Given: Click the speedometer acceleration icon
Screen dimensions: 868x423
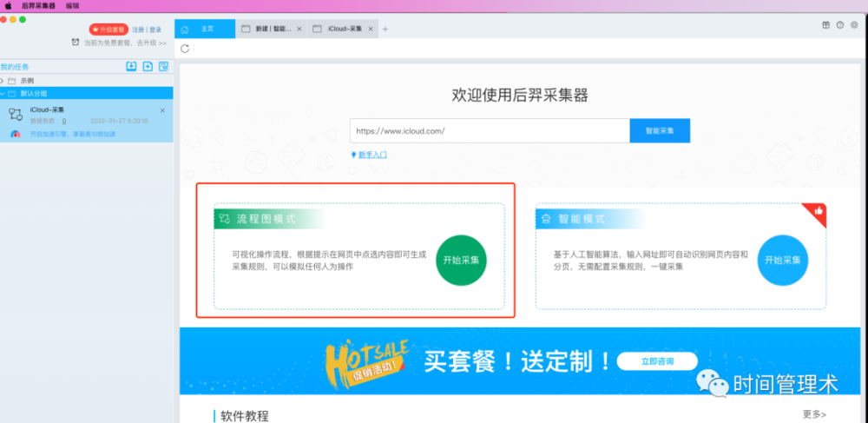Looking at the screenshot, I should pos(16,134).
